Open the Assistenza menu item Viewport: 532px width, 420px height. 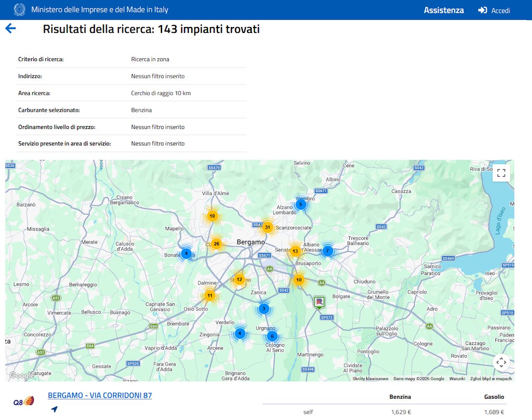(443, 10)
